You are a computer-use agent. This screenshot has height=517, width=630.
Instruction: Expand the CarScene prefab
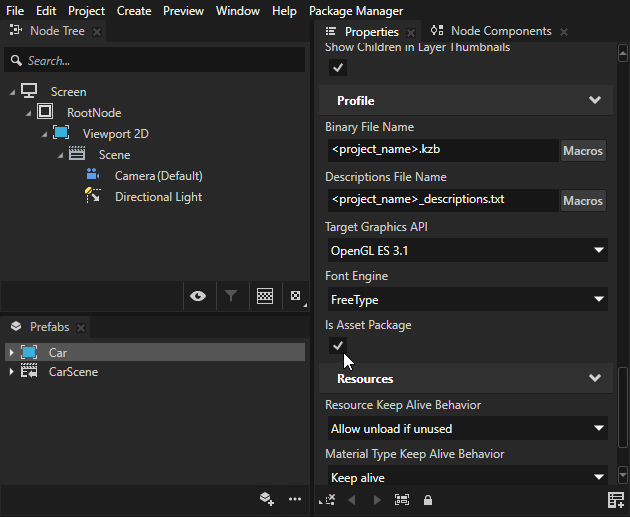[x=11, y=372]
